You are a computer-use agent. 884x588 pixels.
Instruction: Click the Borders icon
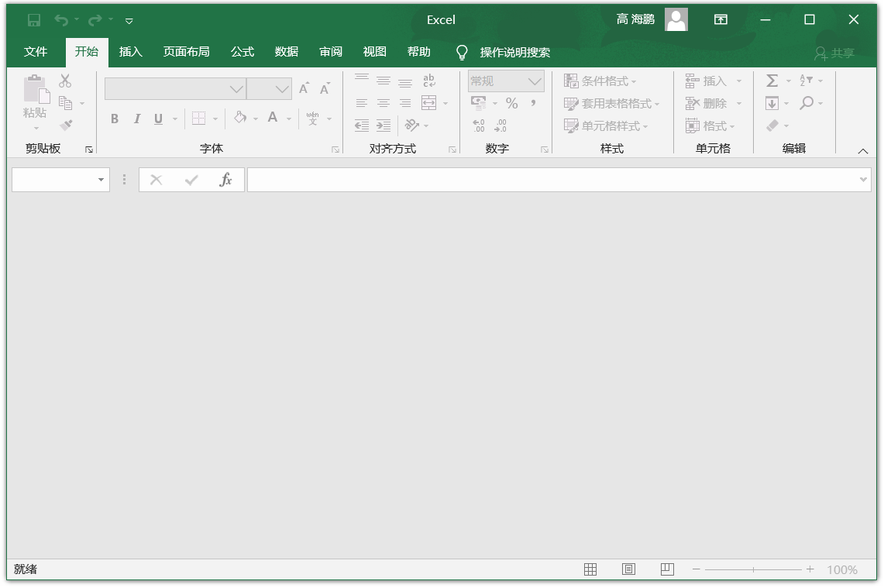coord(198,119)
